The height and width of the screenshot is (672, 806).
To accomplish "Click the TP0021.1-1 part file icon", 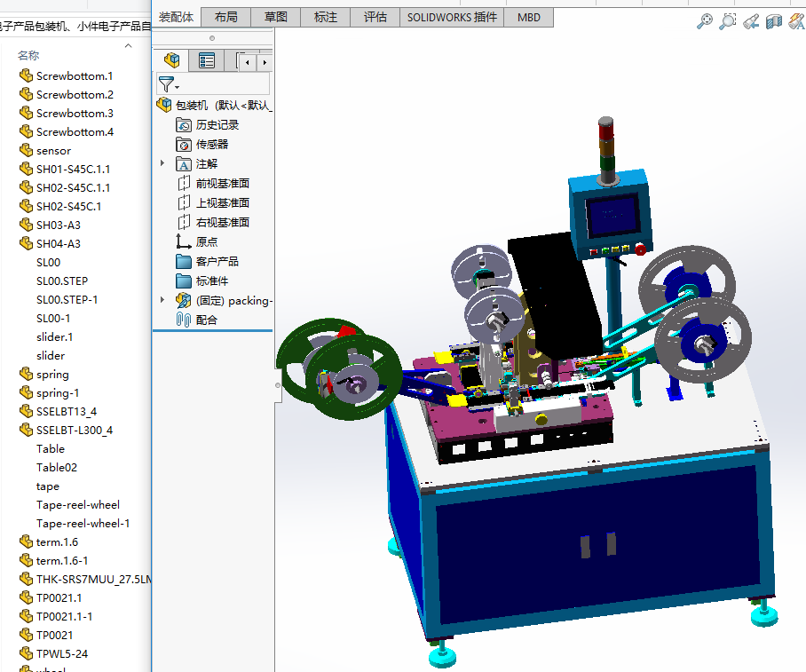I will tap(27, 616).
